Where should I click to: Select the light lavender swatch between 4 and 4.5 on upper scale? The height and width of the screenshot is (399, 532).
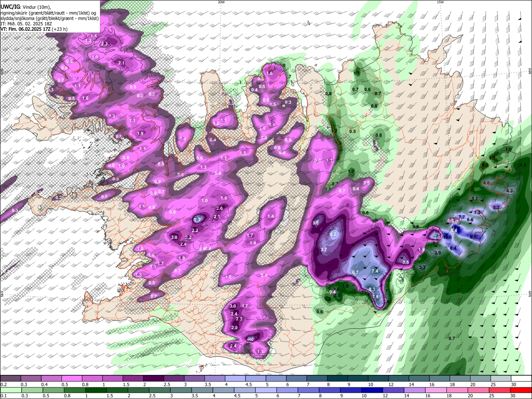pyautogui.click(x=235, y=379)
